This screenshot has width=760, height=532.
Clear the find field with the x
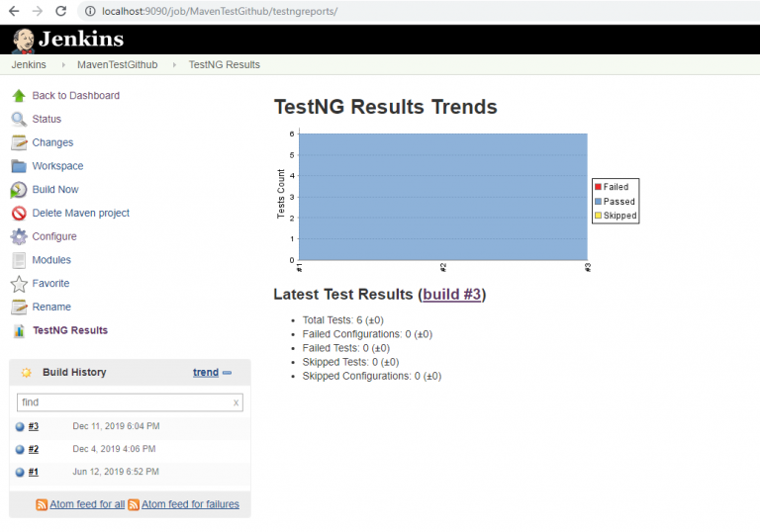[x=237, y=403]
